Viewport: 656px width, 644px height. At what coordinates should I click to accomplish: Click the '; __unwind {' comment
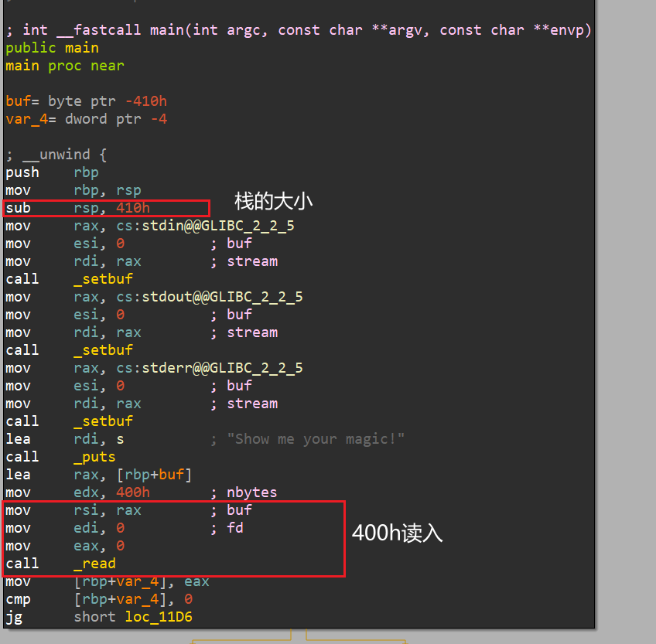pyautogui.click(x=56, y=155)
